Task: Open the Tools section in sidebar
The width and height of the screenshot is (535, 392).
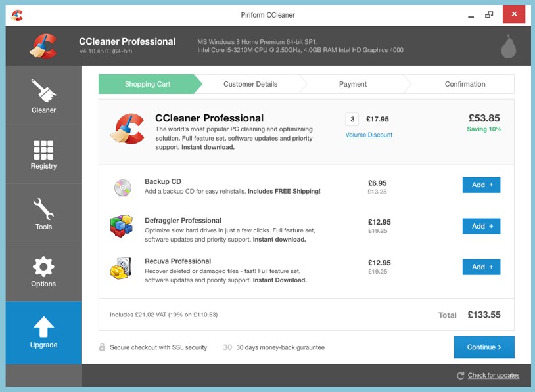Action: click(x=43, y=213)
